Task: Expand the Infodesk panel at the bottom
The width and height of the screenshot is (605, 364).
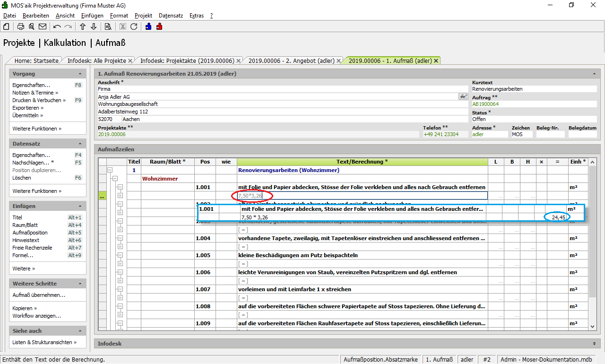Action: [594, 344]
